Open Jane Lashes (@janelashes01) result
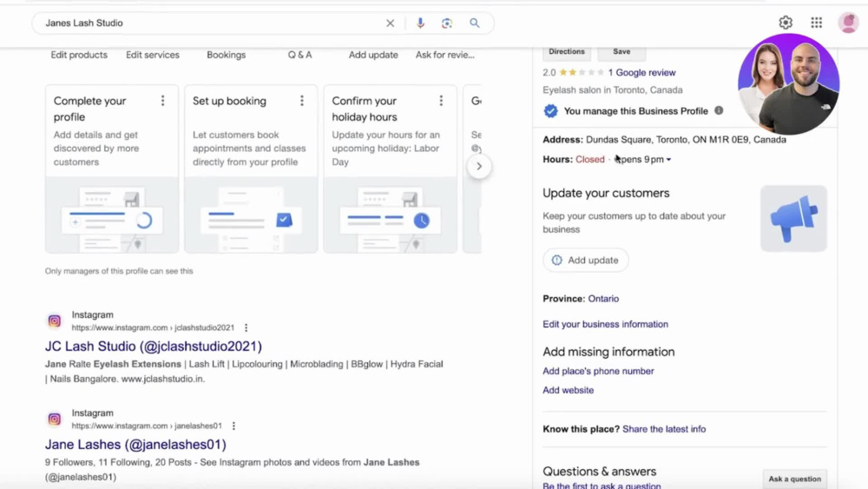Screen dimensions: 868x489 135,444
